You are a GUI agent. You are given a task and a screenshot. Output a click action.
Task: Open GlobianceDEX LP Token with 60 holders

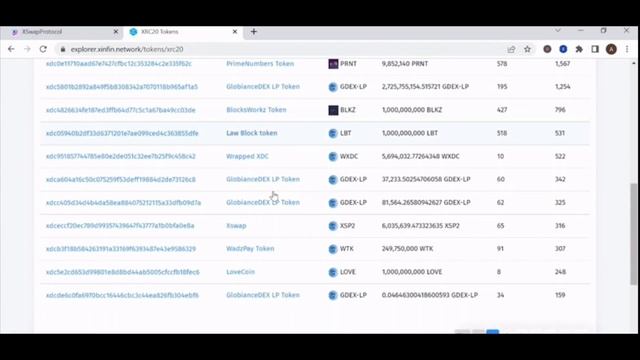pyautogui.click(x=263, y=179)
